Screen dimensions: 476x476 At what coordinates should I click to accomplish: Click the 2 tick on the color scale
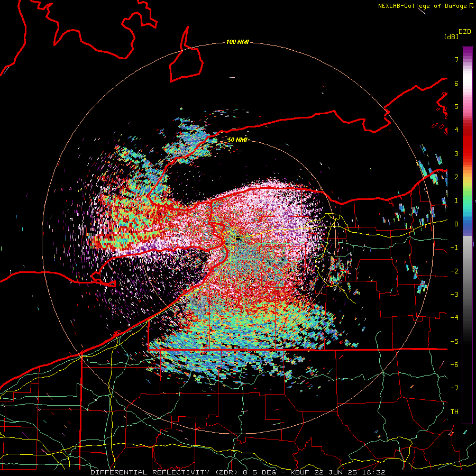[x=456, y=177]
